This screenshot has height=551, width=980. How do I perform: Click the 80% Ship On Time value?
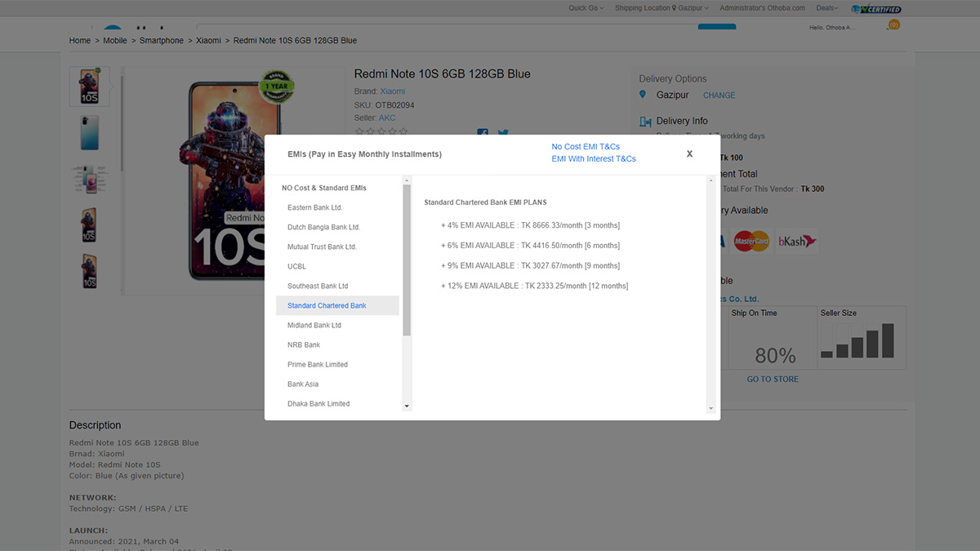coord(775,356)
